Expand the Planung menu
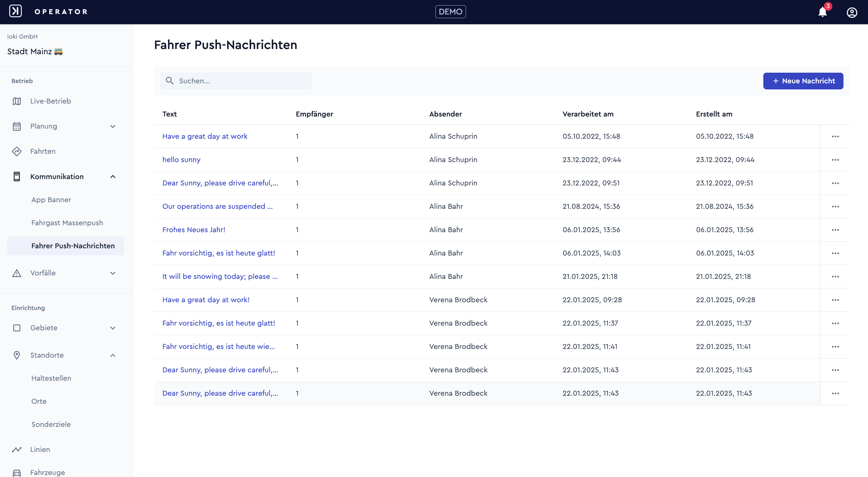Viewport: 868px width, 477px height. coord(113,126)
